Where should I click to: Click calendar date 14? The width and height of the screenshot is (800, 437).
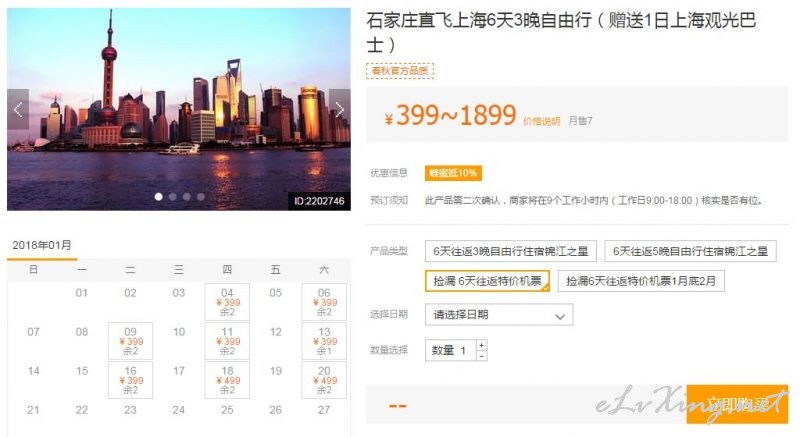tap(33, 371)
